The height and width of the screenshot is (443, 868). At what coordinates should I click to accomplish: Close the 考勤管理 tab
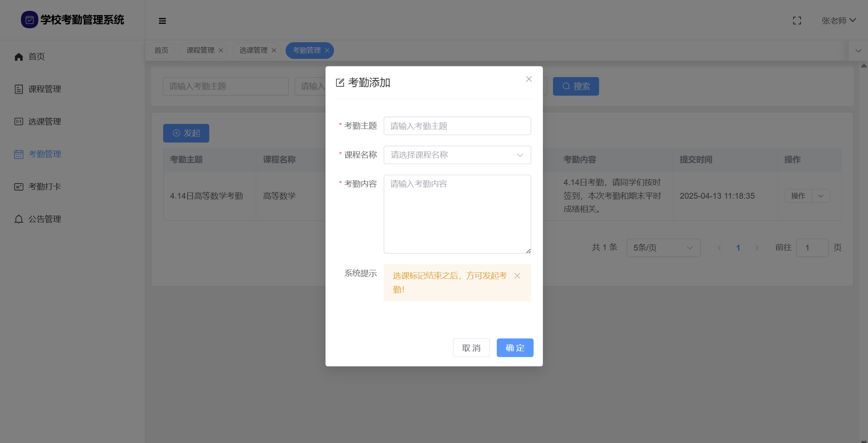coord(327,50)
